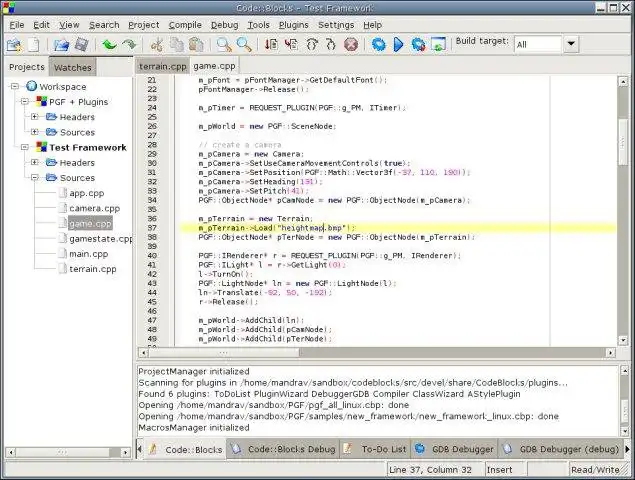Screen dimensions: 635x480
Task: Expand the Headers folder under PGF + Plugins
Action: (33, 117)
